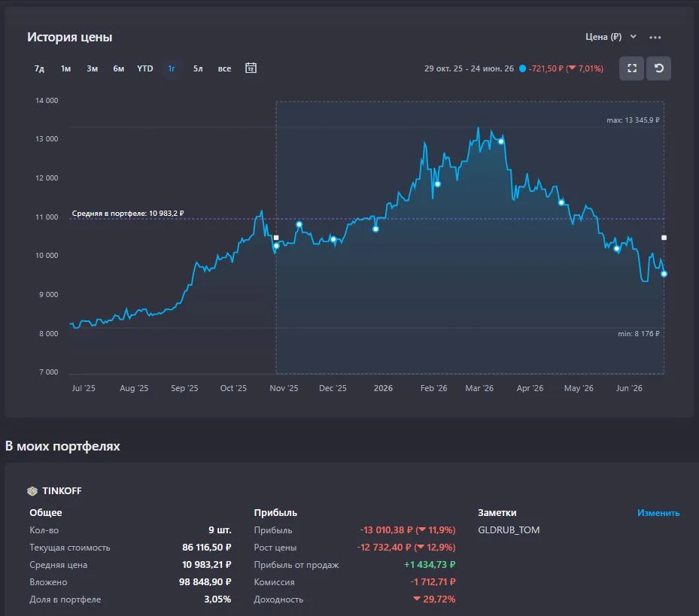Click the 9 шт. quantity value
This screenshot has width=699, height=616.
220,530
